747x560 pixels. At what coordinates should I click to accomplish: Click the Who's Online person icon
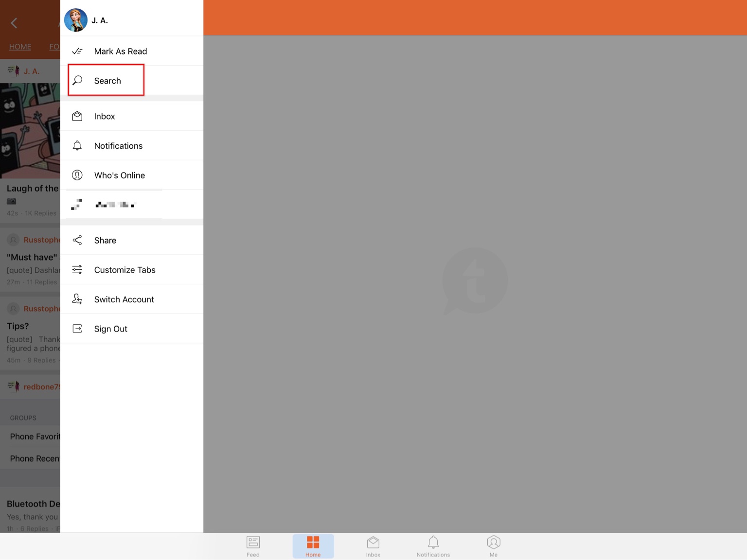[x=77, y=175]
